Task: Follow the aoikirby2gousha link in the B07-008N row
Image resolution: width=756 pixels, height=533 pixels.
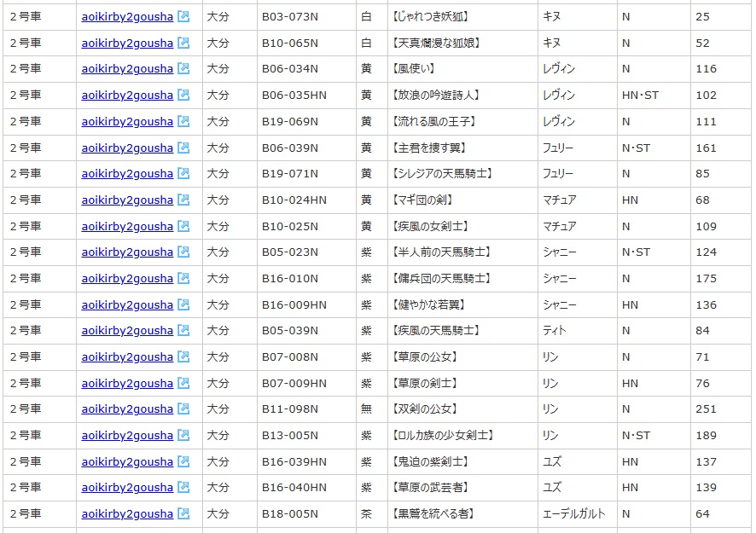Action: (127, 357)
